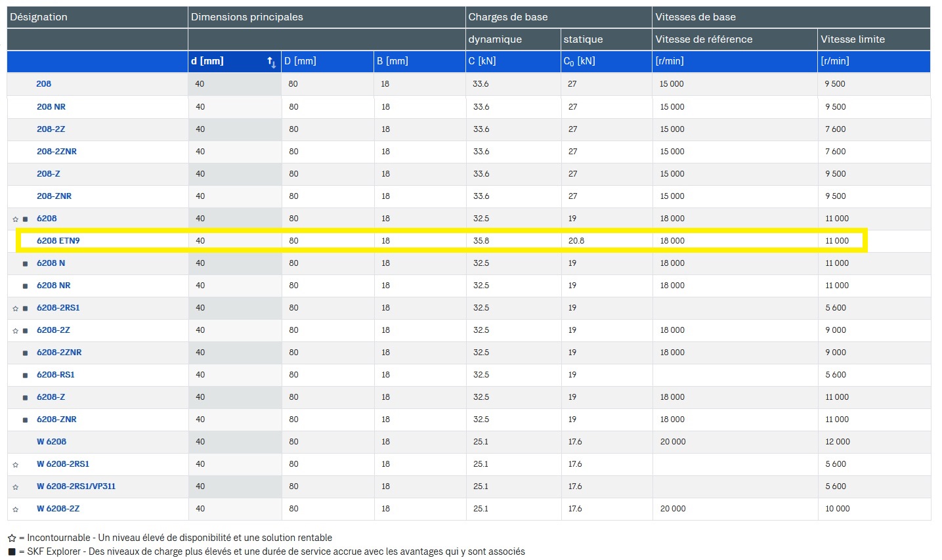Click the SKF Explorer square beside 6208 N
This screenshot has height=560, width=942.
coord(25,264)
